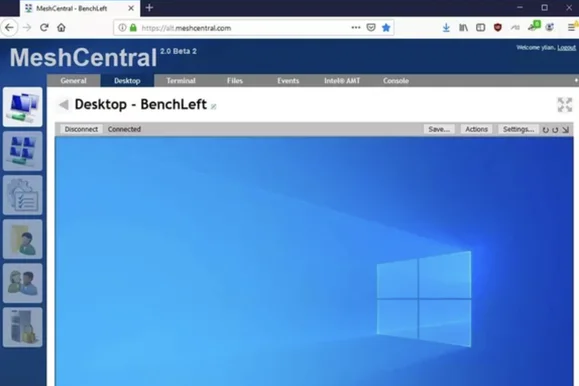The height and width of the screenshot is (386, 579).
Task: Open My Devices sidebar icon
Action: tap(23, 107)
